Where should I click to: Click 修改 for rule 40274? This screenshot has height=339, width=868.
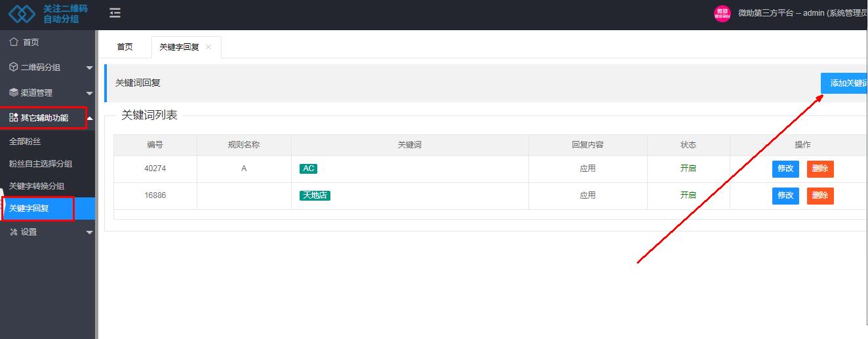[x=785, y=169]
